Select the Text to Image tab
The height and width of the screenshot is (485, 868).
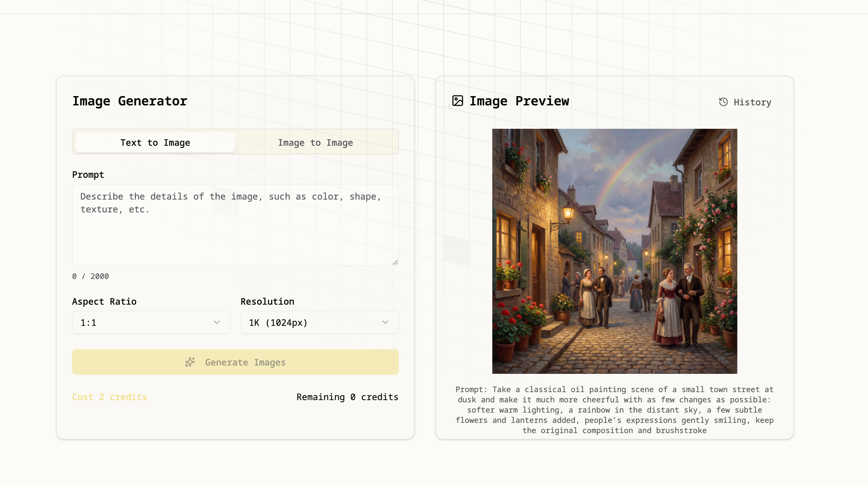(x=155, y=143)
